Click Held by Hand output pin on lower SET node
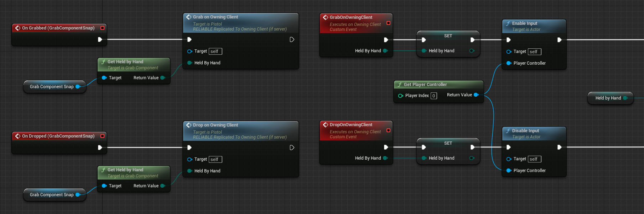The width and height of the screenshot is (644, 214). point(472,158)
